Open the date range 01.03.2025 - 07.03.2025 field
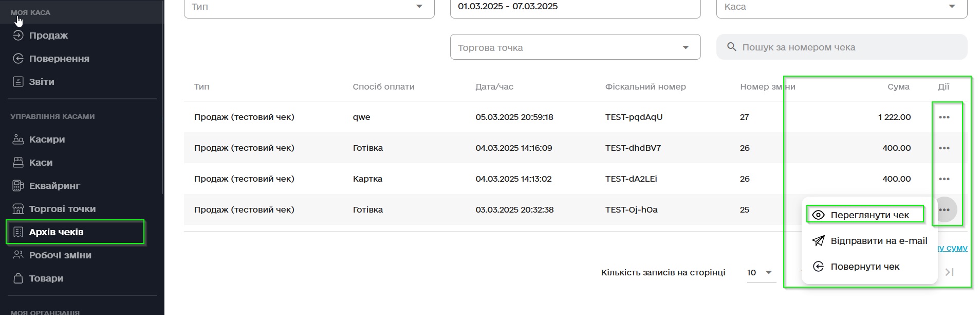The width and height of the screenshot is (980, 315). click(x=575, y=7)
